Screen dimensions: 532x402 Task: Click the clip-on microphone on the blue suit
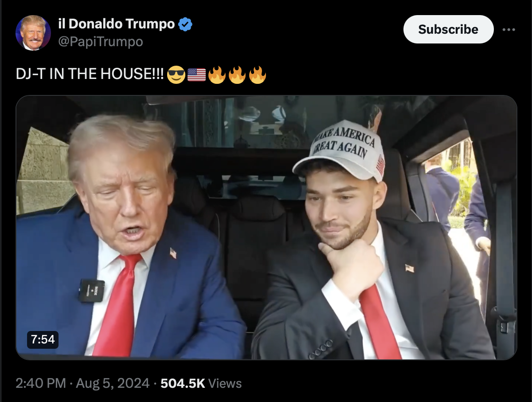[x=92, y=291]
